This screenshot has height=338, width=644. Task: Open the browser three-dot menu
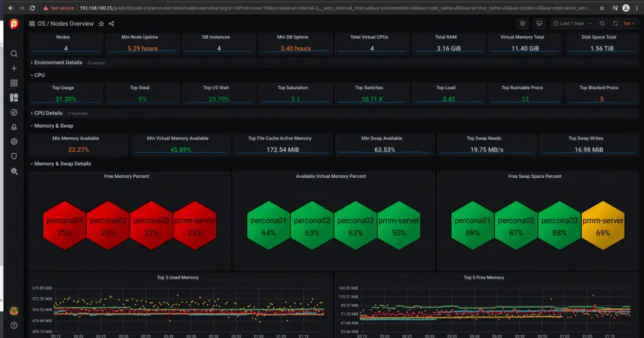pos(637,8)
